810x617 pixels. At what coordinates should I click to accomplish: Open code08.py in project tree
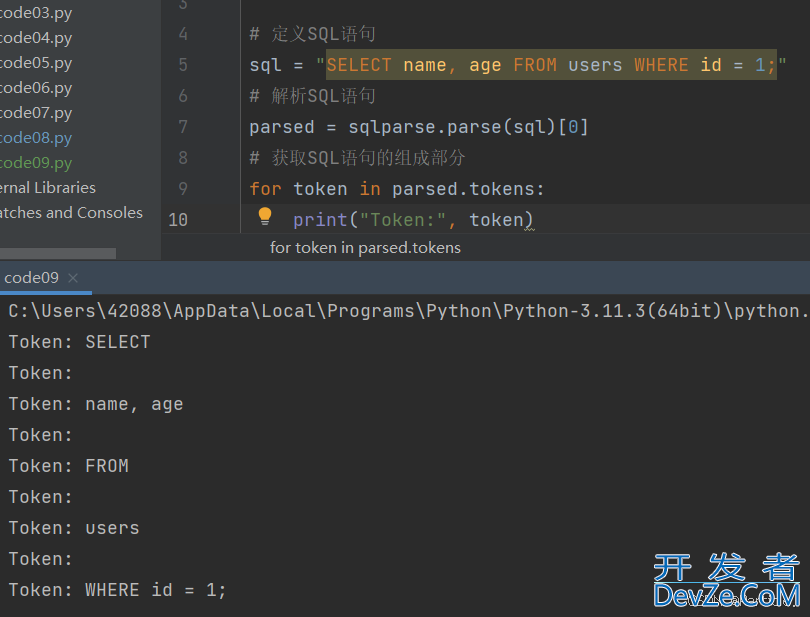[x=36, y=137]
